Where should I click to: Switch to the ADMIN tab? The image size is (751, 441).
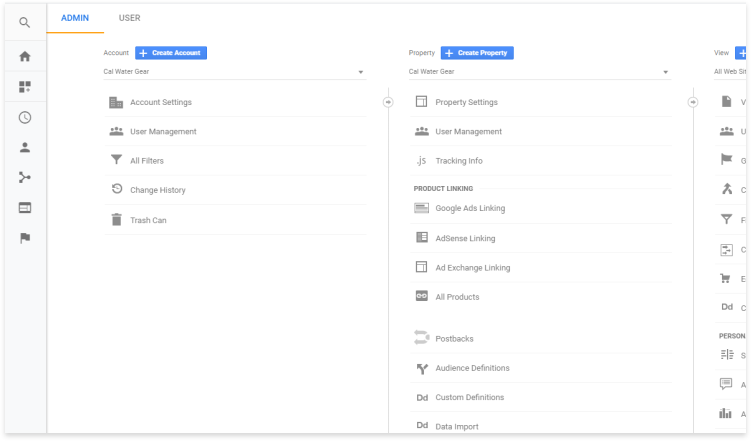75,18
